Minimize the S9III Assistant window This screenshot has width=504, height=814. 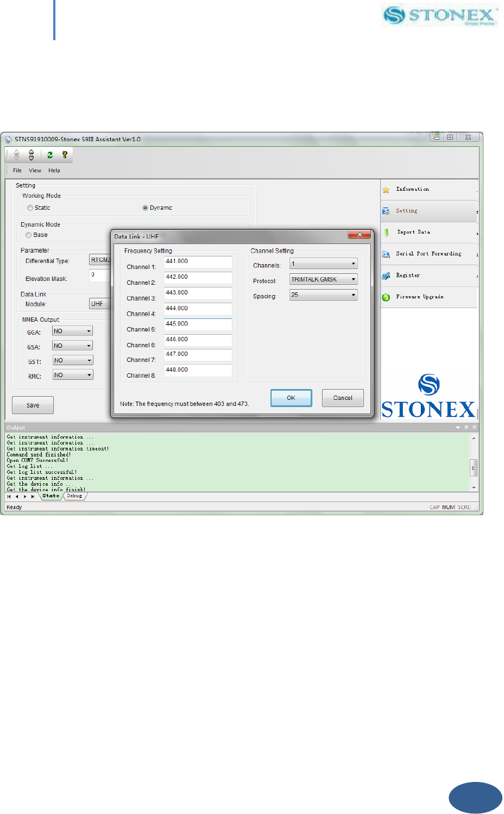pos(437,137)
